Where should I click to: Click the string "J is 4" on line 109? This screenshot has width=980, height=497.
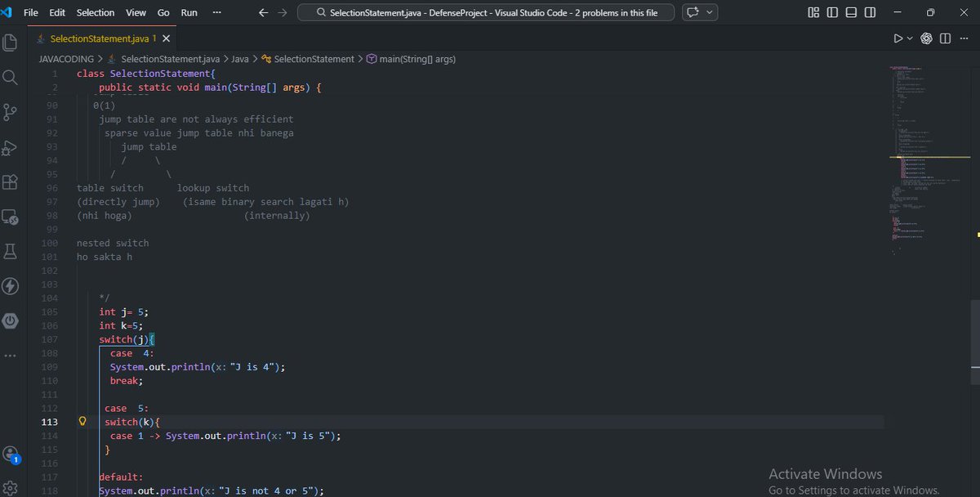pos(252,367)
